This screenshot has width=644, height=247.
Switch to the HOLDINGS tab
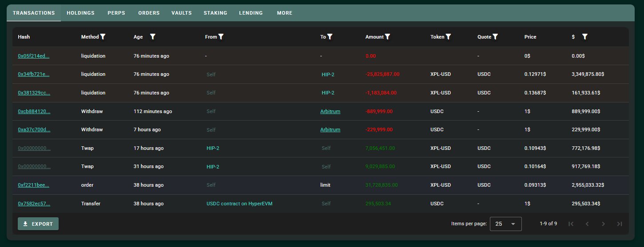(80, 13)
